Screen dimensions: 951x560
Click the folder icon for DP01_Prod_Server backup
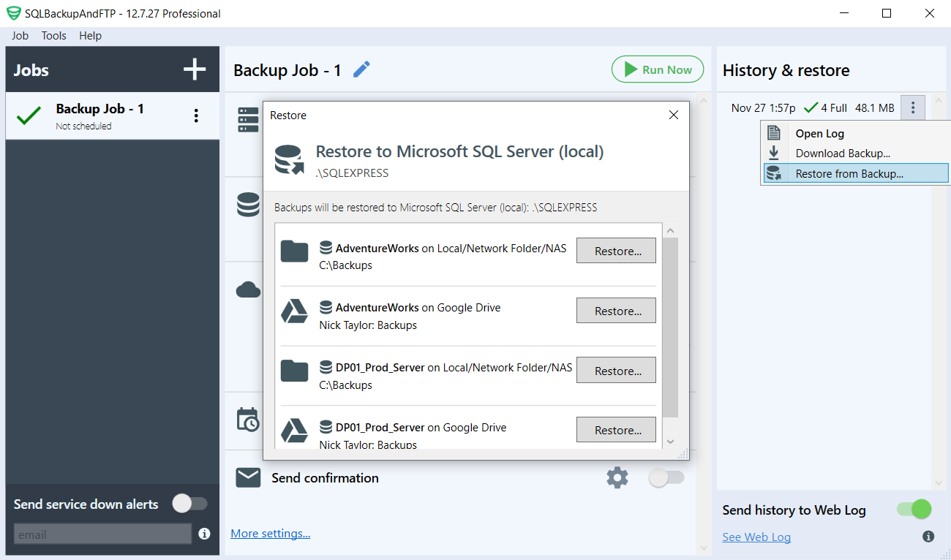(x=295, y=371)
